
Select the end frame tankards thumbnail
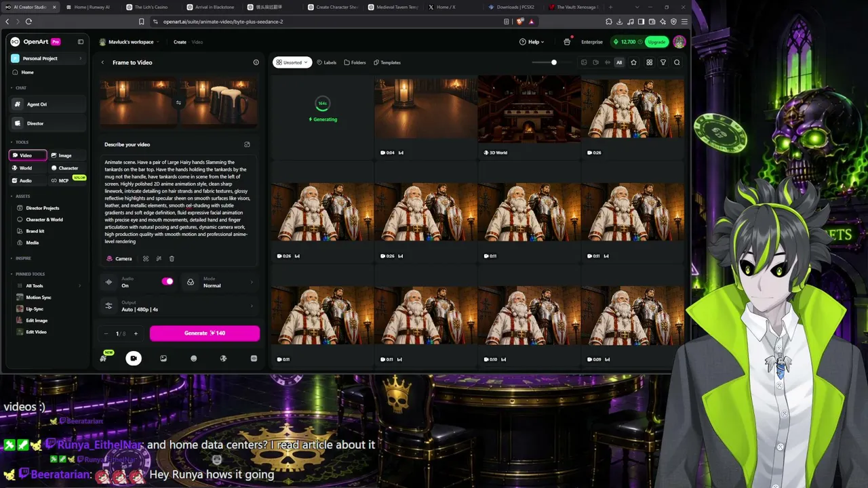point(218,103)
